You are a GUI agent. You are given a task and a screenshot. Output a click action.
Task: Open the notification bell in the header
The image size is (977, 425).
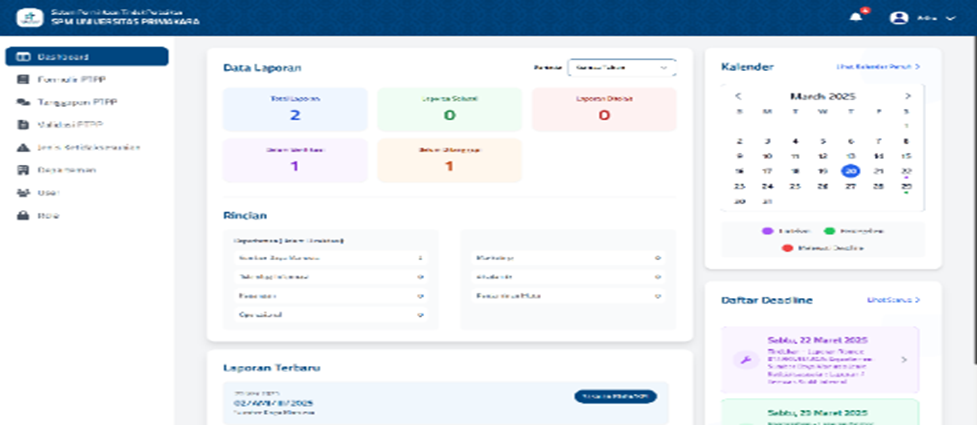click(855, 17)
